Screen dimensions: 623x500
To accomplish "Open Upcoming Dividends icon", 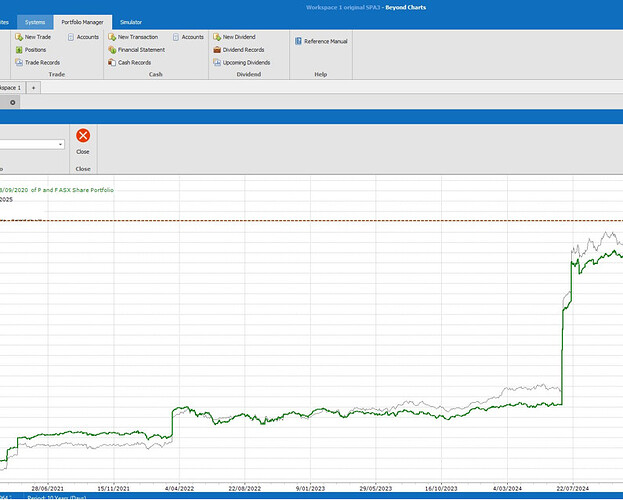I will click(217, 62).
